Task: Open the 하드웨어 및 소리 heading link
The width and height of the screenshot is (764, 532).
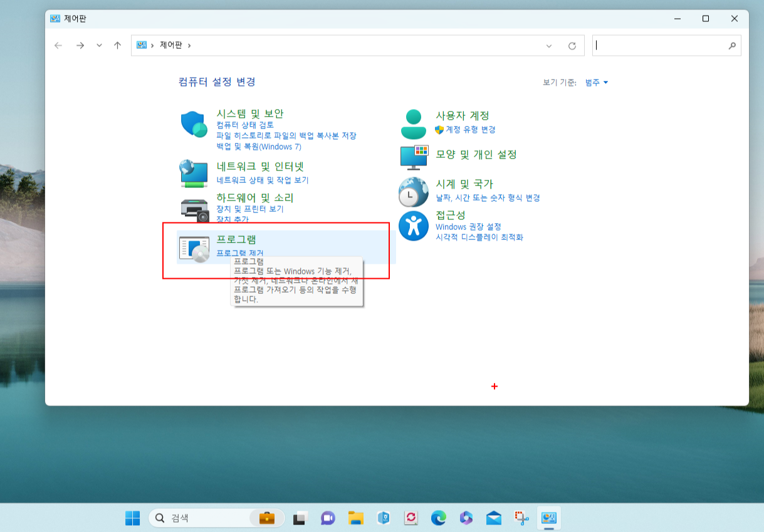Action: pyautogui.click(x=255, y=197)
